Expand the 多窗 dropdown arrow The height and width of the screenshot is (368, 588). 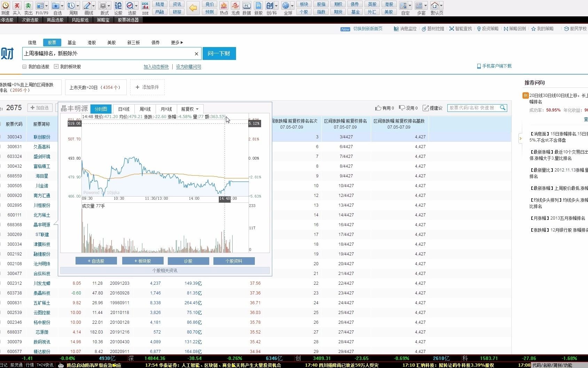tap(426, 6)
